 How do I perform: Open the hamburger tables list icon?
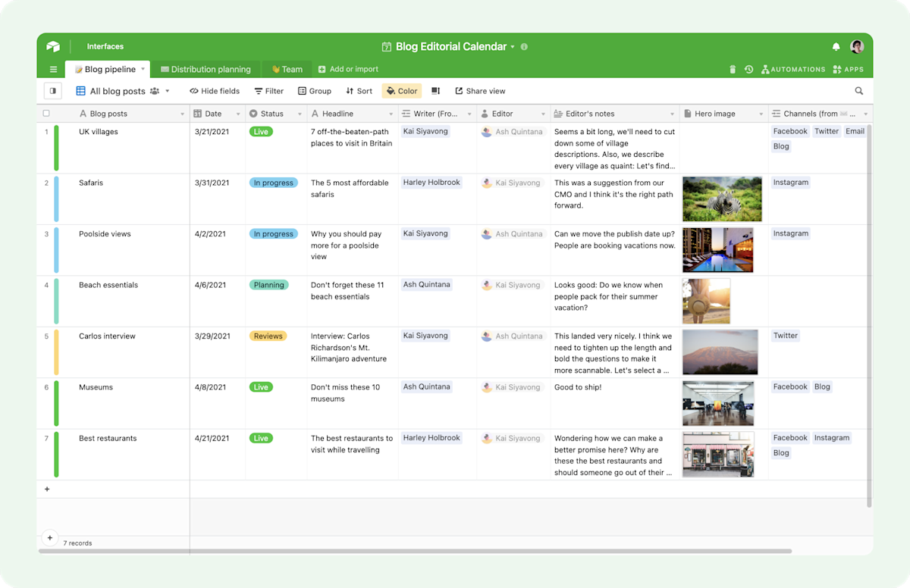(x=53, y=69)
